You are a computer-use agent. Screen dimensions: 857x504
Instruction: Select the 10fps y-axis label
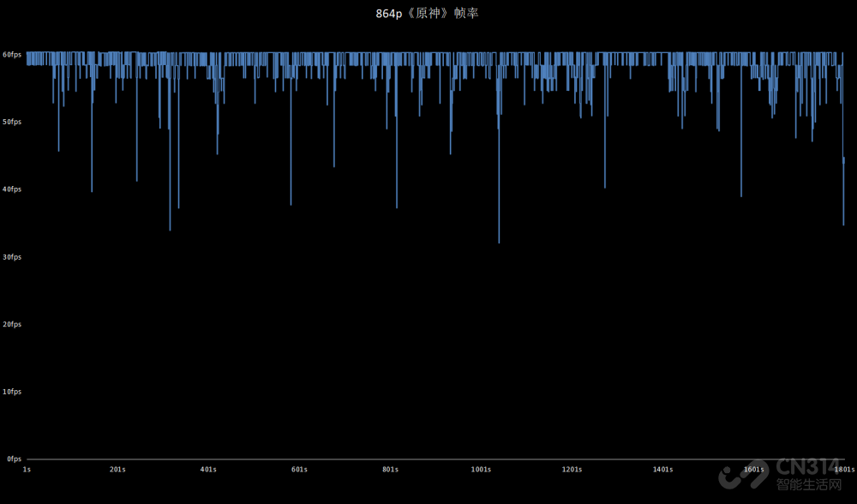tap(12, 392)
